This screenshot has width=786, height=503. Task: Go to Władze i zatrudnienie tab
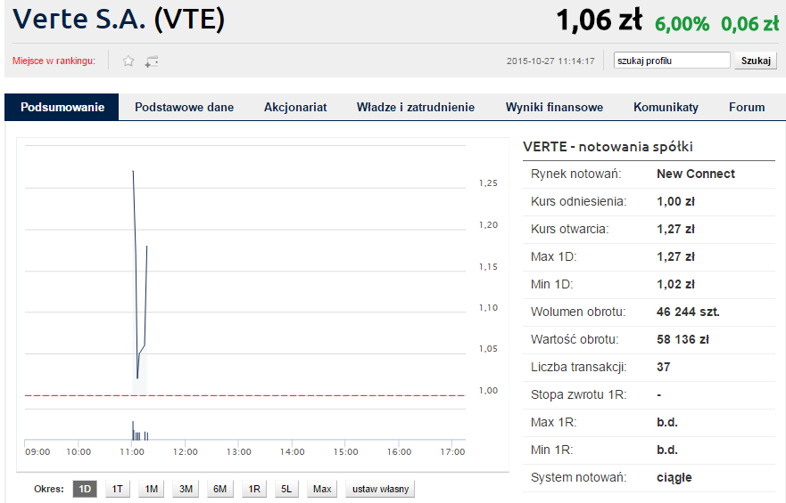tap(416, 107)
